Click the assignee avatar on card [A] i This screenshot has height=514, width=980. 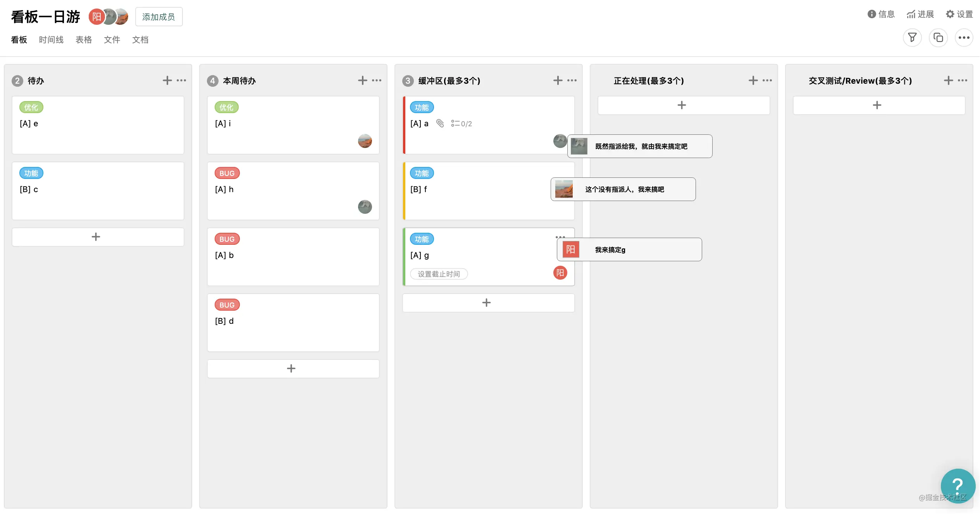[x=365, y=141]
